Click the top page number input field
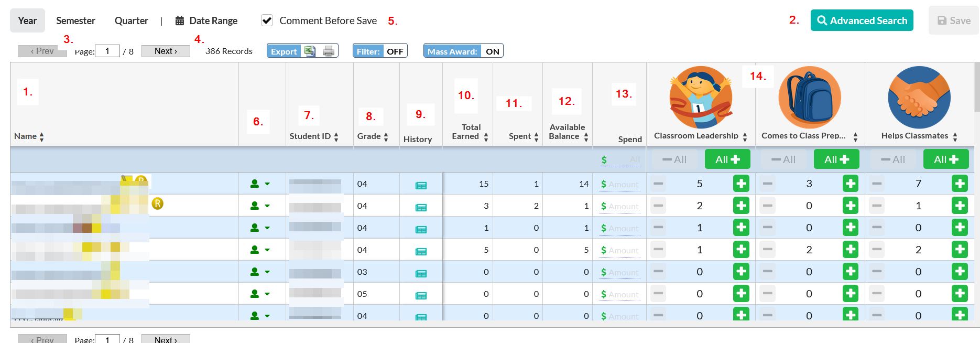The image size is (980, 343). (x=108, y=51)
